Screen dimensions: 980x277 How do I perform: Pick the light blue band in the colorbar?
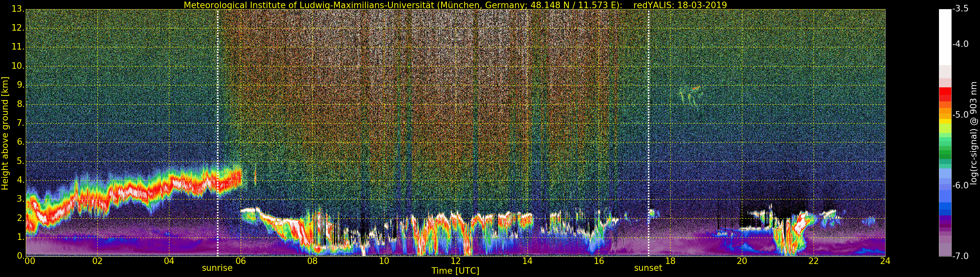(x=945, y=174)
